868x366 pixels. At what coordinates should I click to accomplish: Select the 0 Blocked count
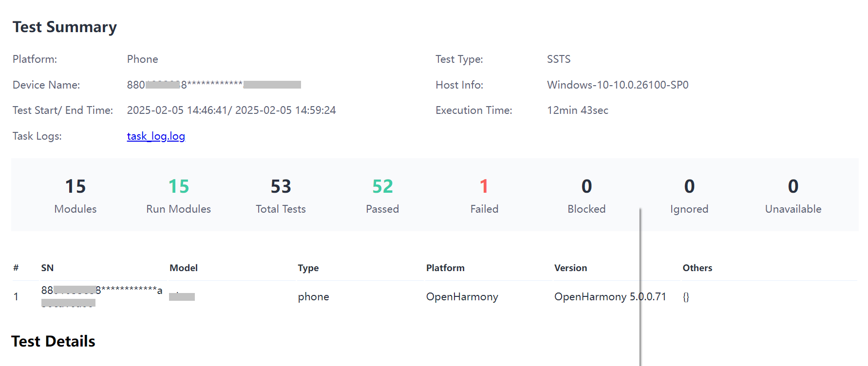click(x=586, y=186)
